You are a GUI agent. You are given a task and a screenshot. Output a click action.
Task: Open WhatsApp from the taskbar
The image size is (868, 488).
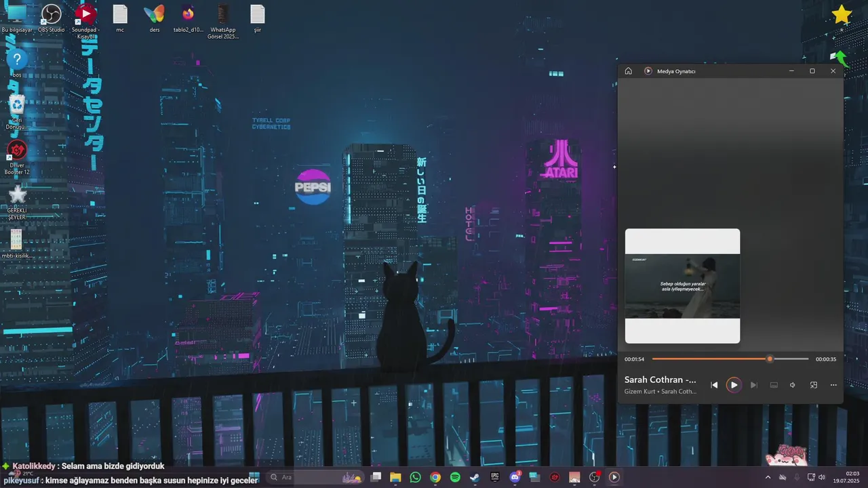[x=416, y=477]
